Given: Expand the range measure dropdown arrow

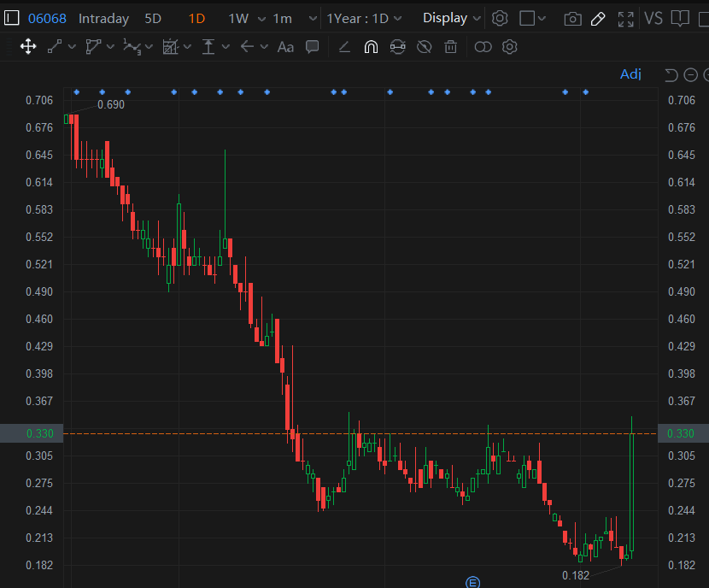Looking at the screenshot, I should pos(226,47).
